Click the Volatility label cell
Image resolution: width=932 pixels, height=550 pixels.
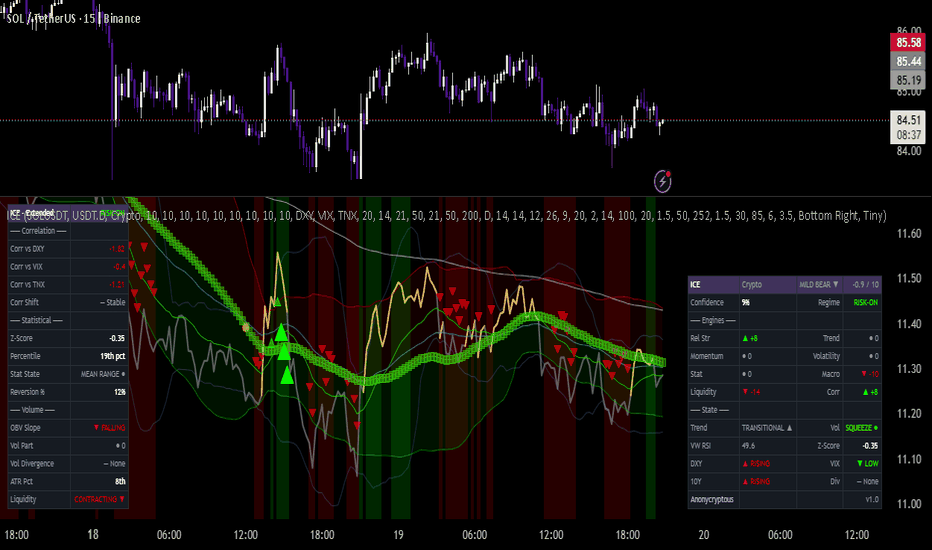(x=820, y=356)
